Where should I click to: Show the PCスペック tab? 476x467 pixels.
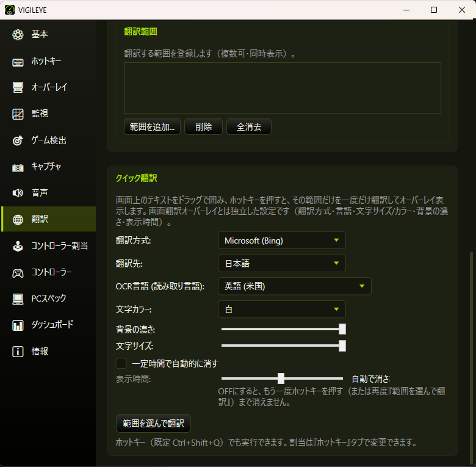click(x=49, y=299)
